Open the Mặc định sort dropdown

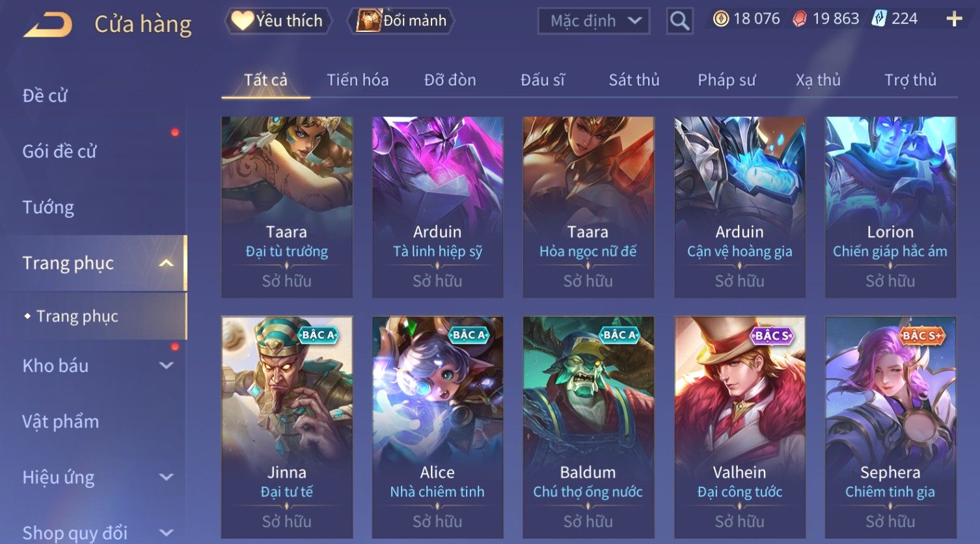[593, 21]
